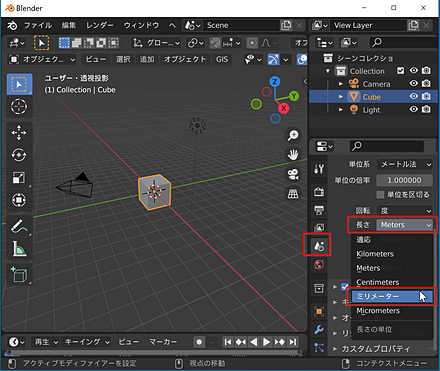This screenshot has width=440, height=371.
Task: Hide the Camera in viewport
Action: [x=413, y=83]
